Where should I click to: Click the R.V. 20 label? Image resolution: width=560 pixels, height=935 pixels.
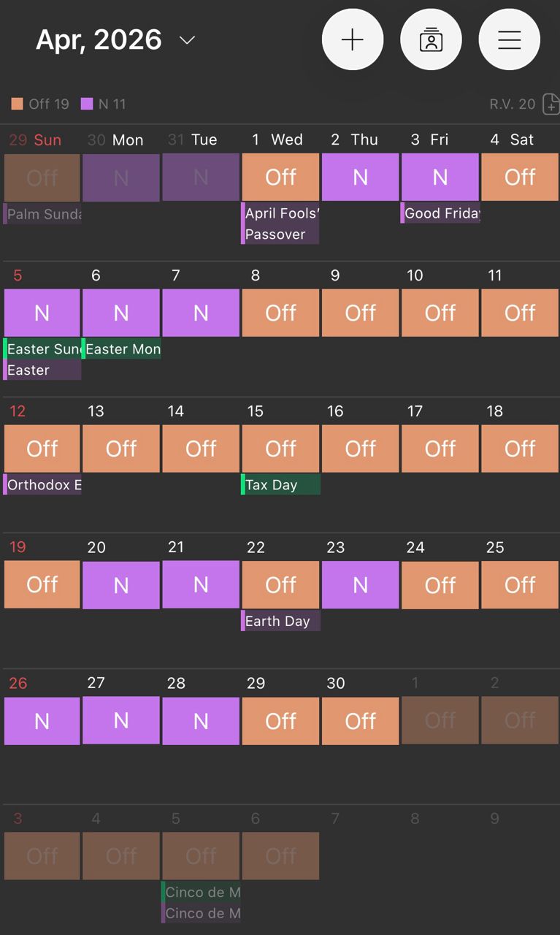tap(512, 104)
